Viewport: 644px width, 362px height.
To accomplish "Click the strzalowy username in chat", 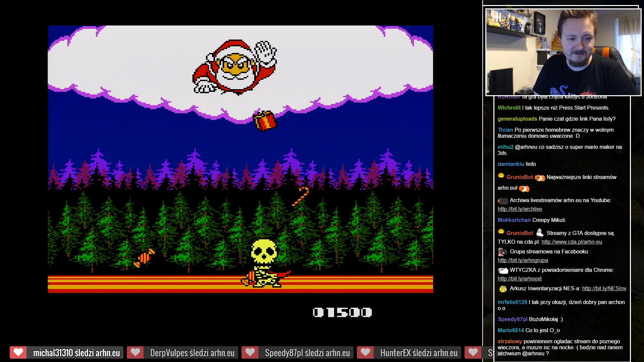I will [510, 341].
